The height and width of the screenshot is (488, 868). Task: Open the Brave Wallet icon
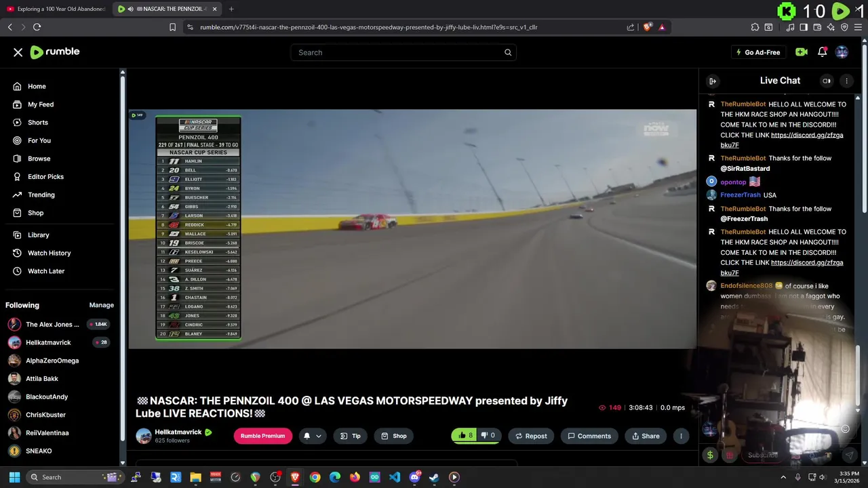(817, 27)
